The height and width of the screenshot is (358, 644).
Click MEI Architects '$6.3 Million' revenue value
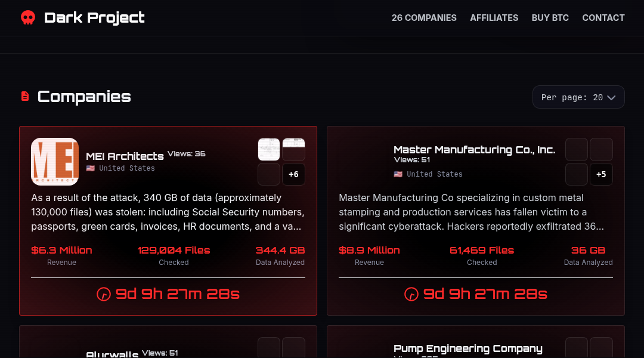[61, 251]
